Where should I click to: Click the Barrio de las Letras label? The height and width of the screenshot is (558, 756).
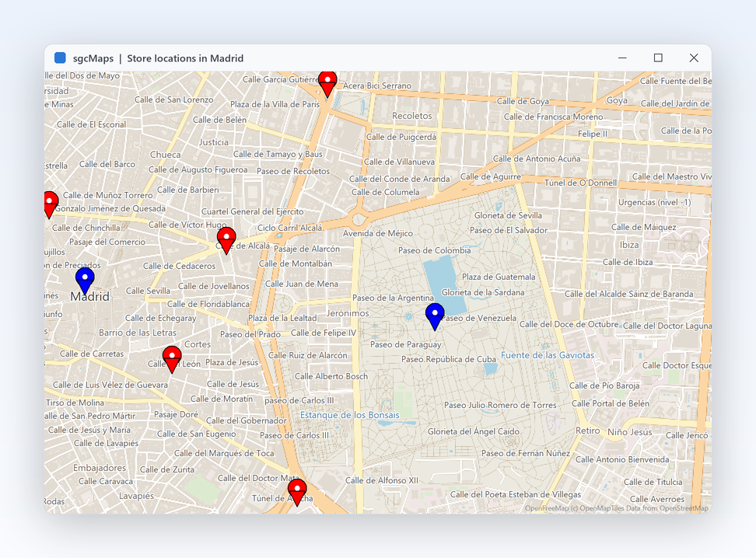(x=138, y=333)
